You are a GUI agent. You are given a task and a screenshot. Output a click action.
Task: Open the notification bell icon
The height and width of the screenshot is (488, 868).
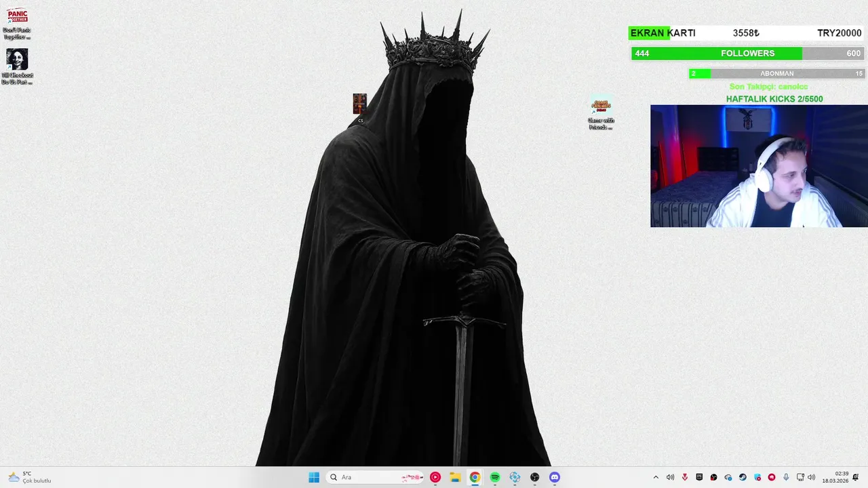tap(856, 477)
